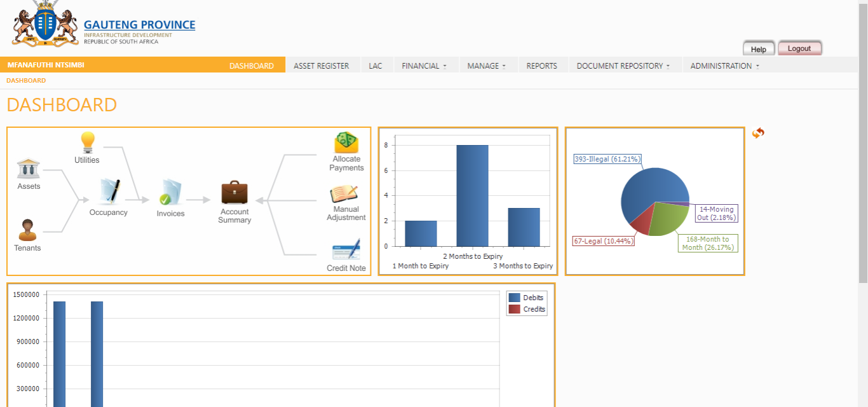Open the Reports tab
The width and height of the screenshot is (868, 407).
pyautogui.click(x=542, y=66)
